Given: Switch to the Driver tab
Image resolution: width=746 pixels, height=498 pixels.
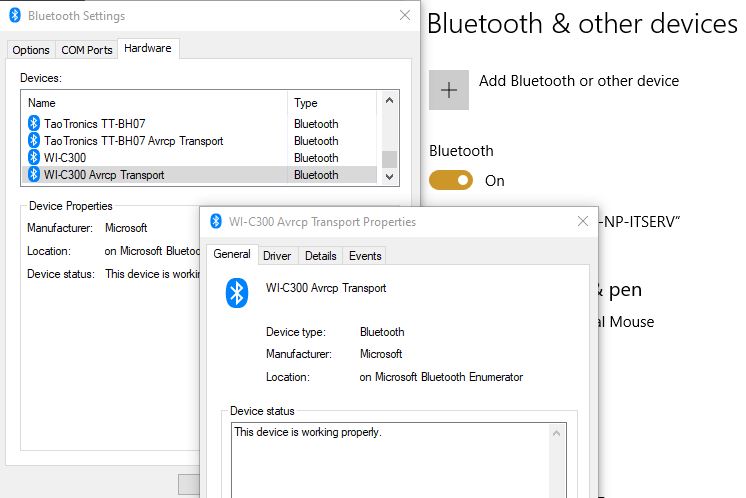Looking at the screenshot, I should click(277, 256).
